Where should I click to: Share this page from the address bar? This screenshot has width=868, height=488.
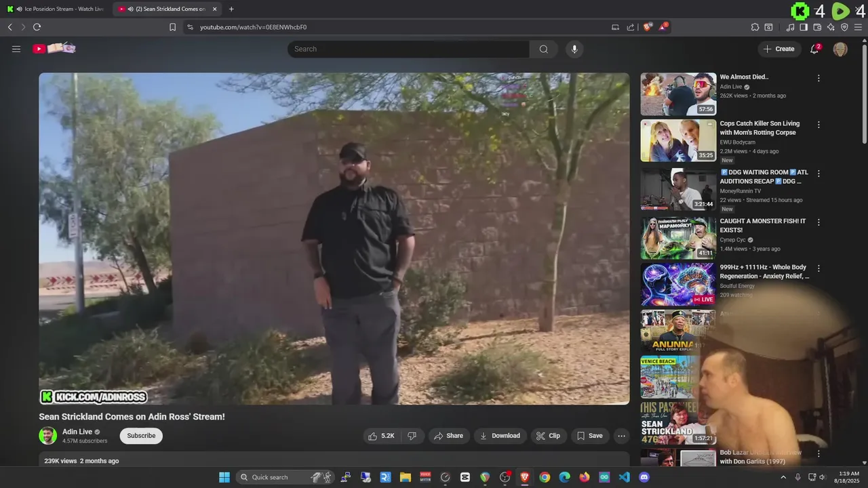tap(631, 27)
